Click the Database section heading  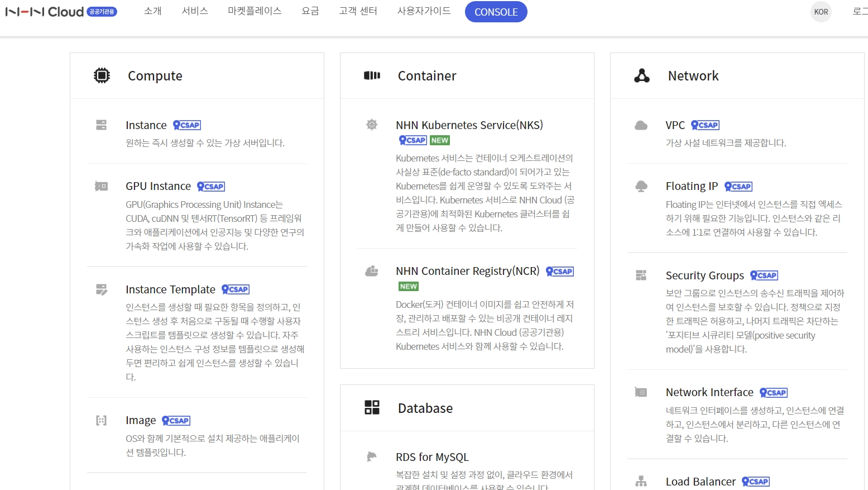tap(425, 408)
